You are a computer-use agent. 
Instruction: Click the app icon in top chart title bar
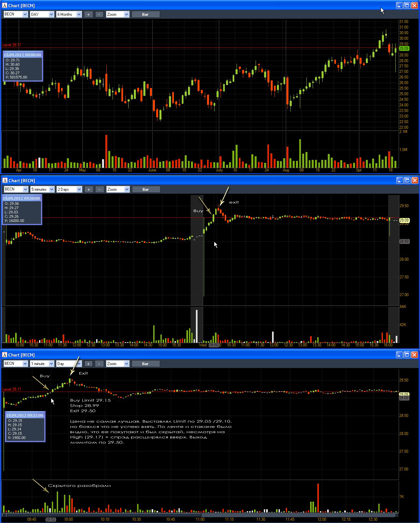(4, 6)
